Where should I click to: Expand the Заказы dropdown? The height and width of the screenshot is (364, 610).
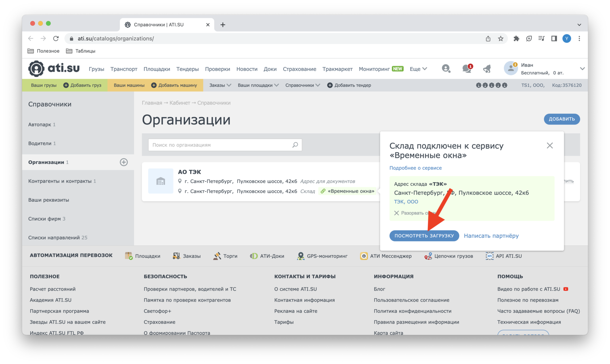[x=220, y=85]
